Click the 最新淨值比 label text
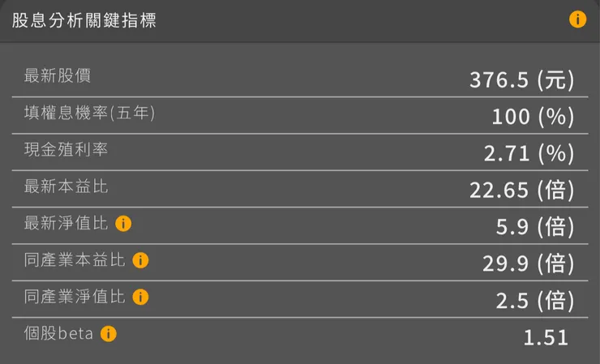Image resolution: width=600 pixels, height=364 pixels. pos(66,224)
